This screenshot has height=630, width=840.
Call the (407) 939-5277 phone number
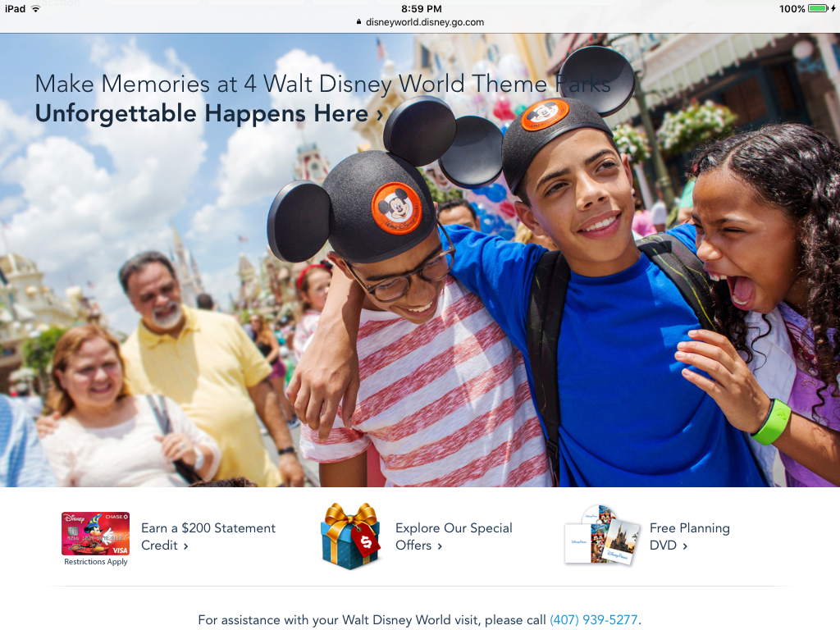pos(594,620)
